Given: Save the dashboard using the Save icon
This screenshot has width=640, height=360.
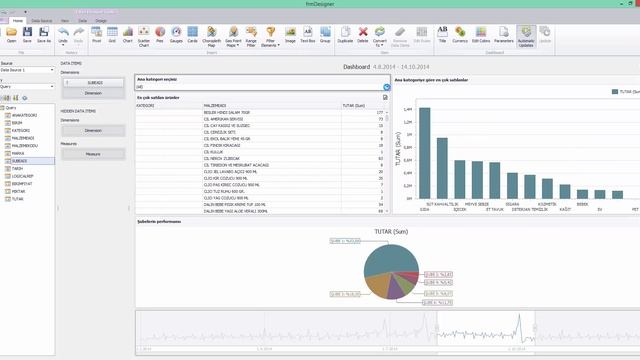Looking at the screenshot, I should (x=27, y=34).
